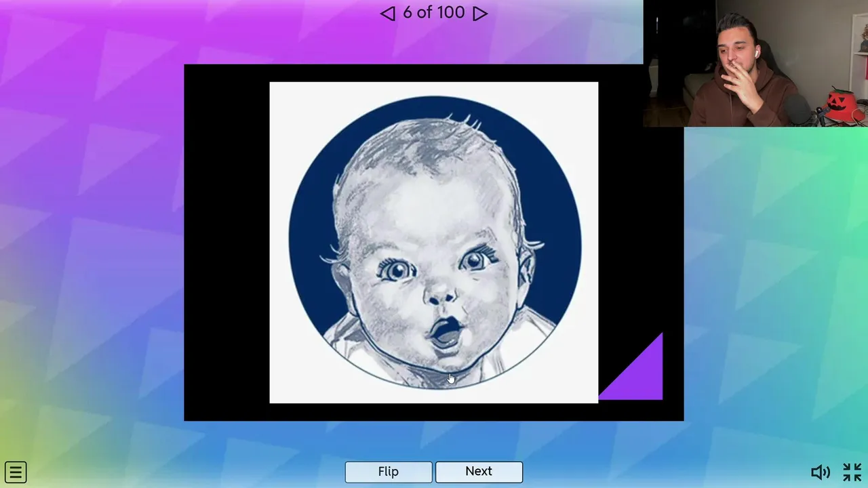Screen dimensions: 868x488
Task: Open the hamburger menu icon
Action: click(16, 472)
